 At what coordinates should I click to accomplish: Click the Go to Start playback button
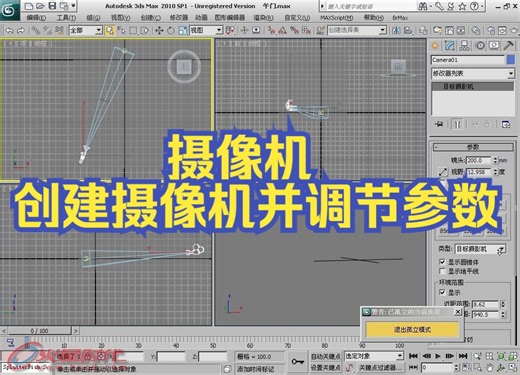[x=413, y=356]
